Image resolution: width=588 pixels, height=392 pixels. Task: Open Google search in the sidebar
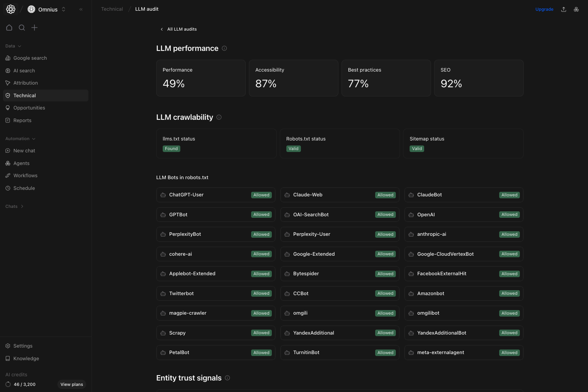coord(46,58)
